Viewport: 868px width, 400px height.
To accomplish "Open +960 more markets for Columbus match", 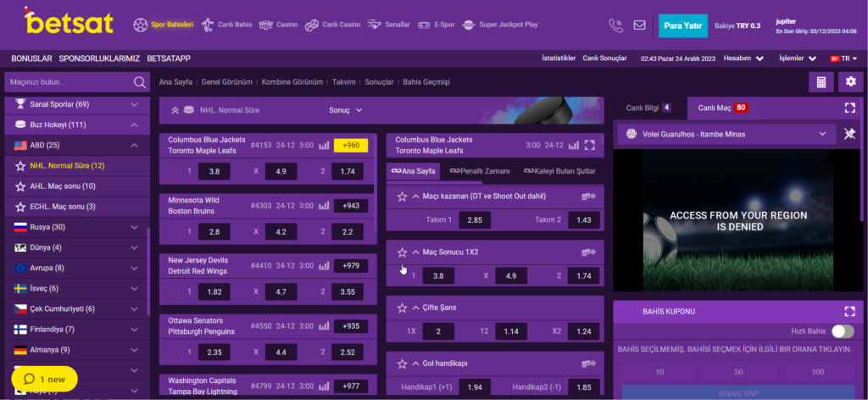I will click(x=351, y=146).
